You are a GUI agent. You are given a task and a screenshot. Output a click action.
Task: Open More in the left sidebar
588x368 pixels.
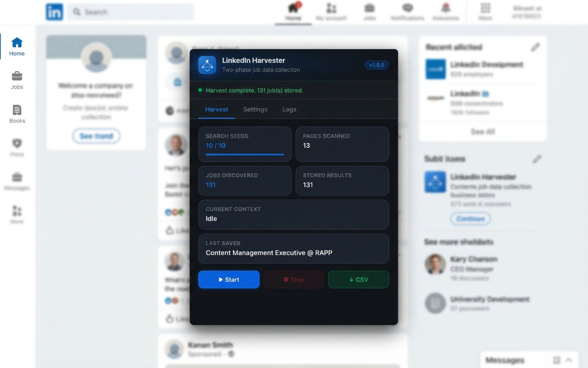tap(17, 215)
